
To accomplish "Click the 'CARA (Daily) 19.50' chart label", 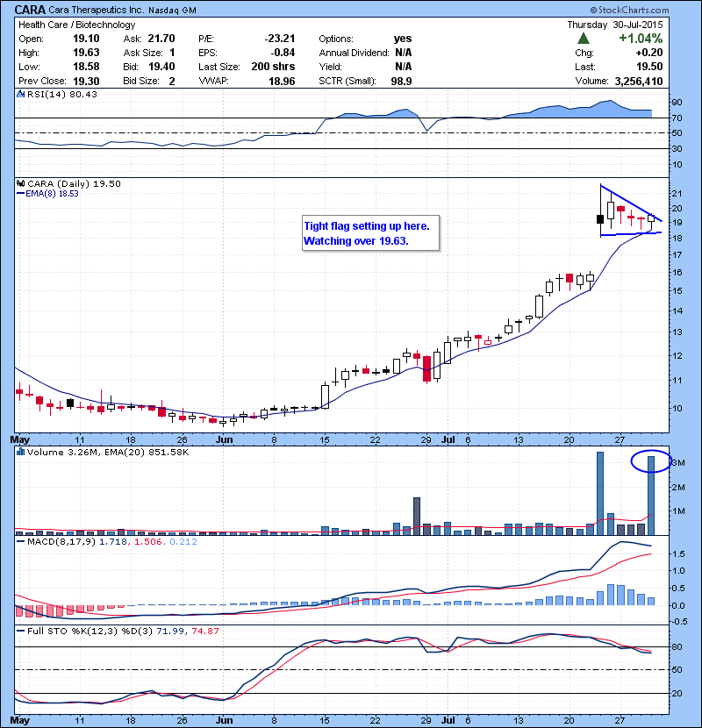I will coord(74,184).
